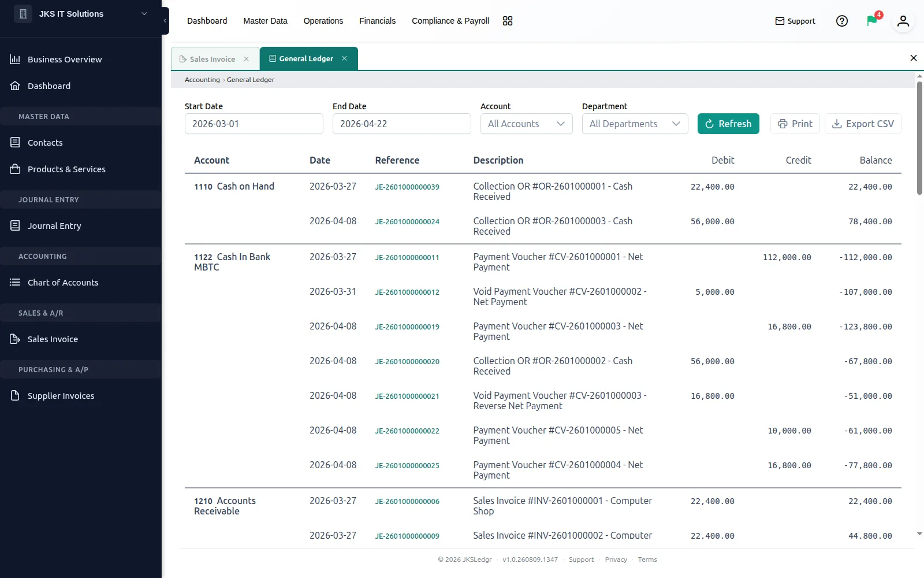Image resolution: width=924 pixels, height=578 pixels.
Task: Click the Dashboard home icon in sidebar
Action: tap(16, 86)
